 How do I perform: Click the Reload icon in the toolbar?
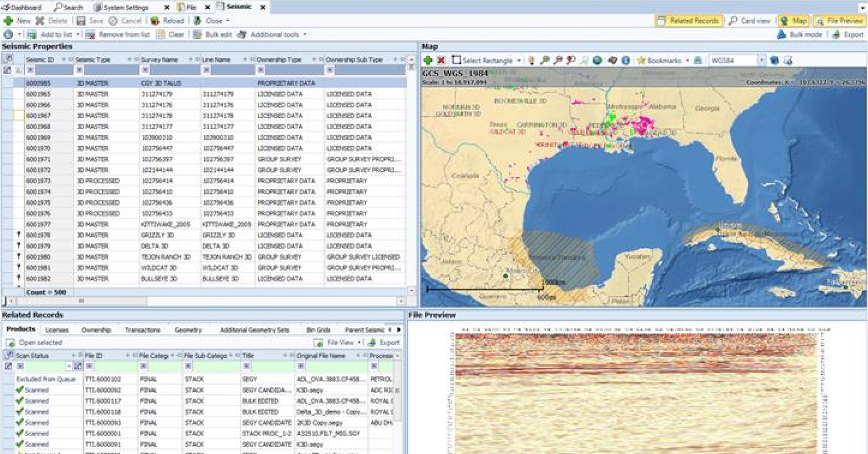point(155,21)
